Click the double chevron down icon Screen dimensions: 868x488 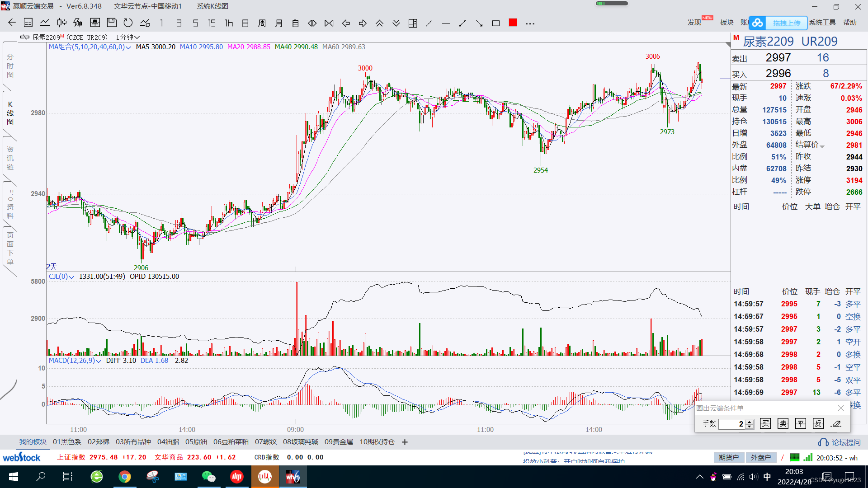[396, 23]
